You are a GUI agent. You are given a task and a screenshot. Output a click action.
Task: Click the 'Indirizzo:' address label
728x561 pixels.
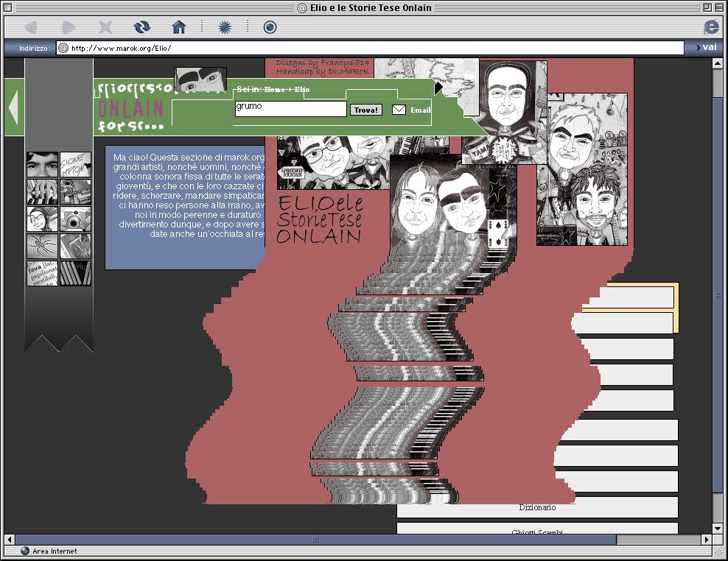coord(35,49)
